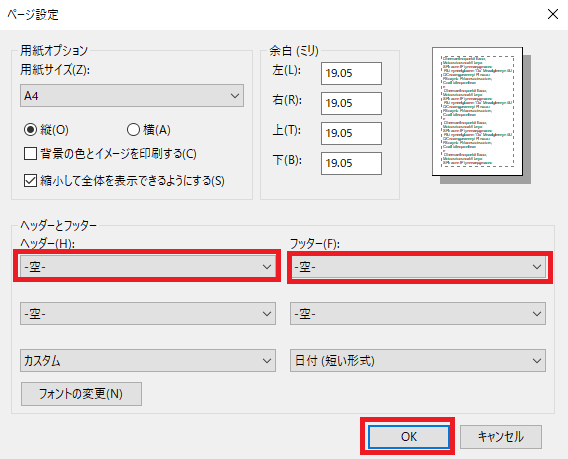The image size is (568, 459).
Task: Open the カスタム header dropdown
Action: click(x=148, y=360)
